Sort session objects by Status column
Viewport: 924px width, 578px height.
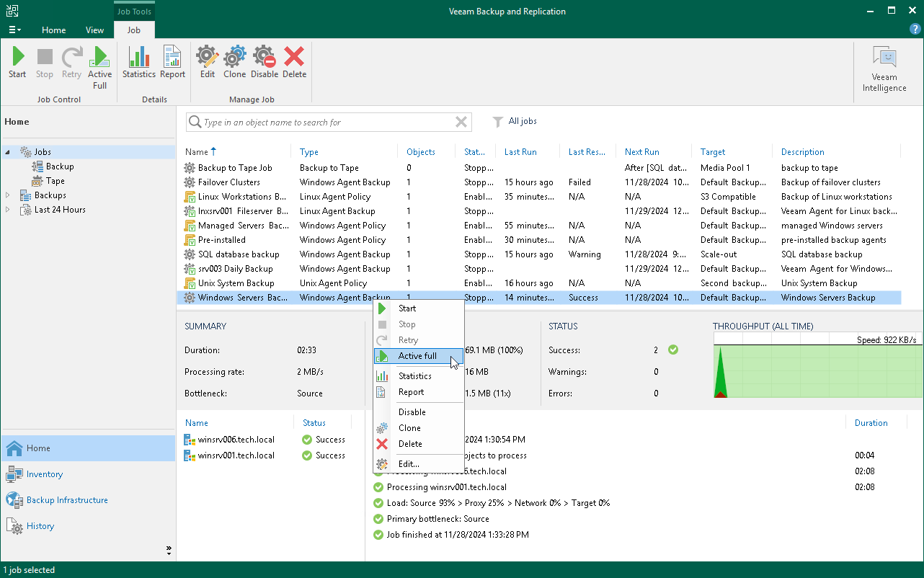coord(314,423)
